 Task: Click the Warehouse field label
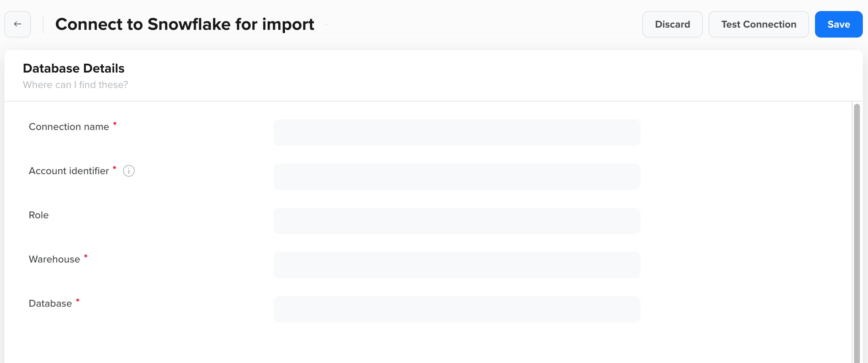54,259
